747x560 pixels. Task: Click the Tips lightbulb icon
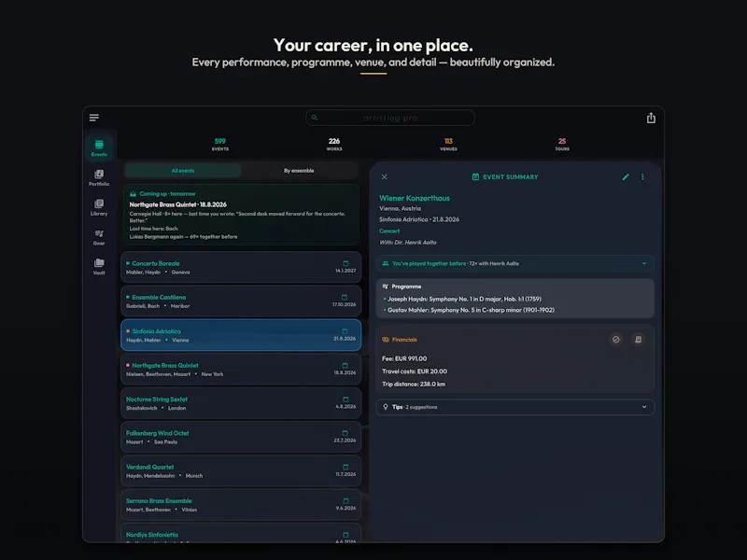click(386, 407)
